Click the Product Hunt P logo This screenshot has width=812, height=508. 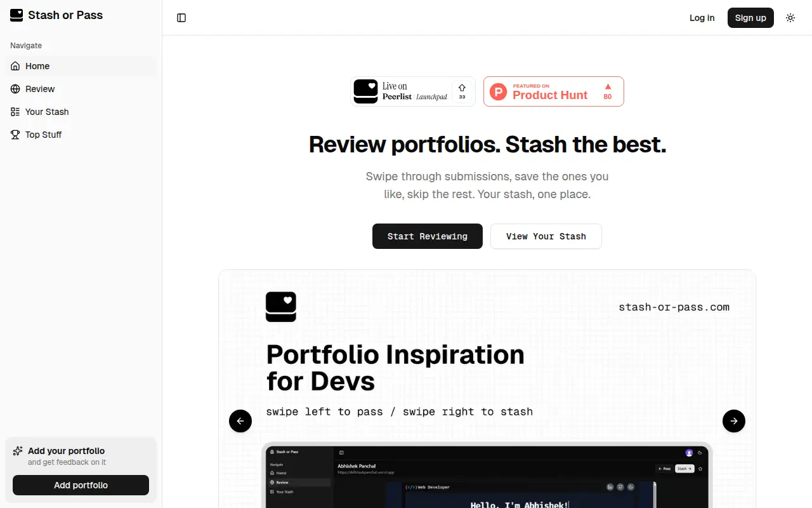coord(499,92)
